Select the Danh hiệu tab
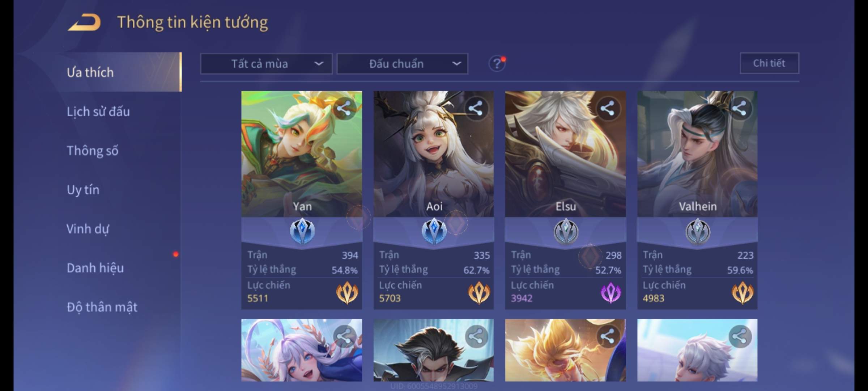Screen dimensions: 868x391 (95, 268)
